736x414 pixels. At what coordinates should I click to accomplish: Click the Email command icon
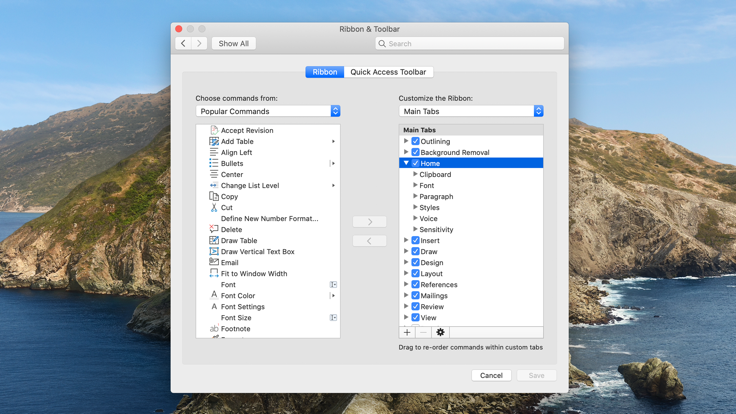214,262
